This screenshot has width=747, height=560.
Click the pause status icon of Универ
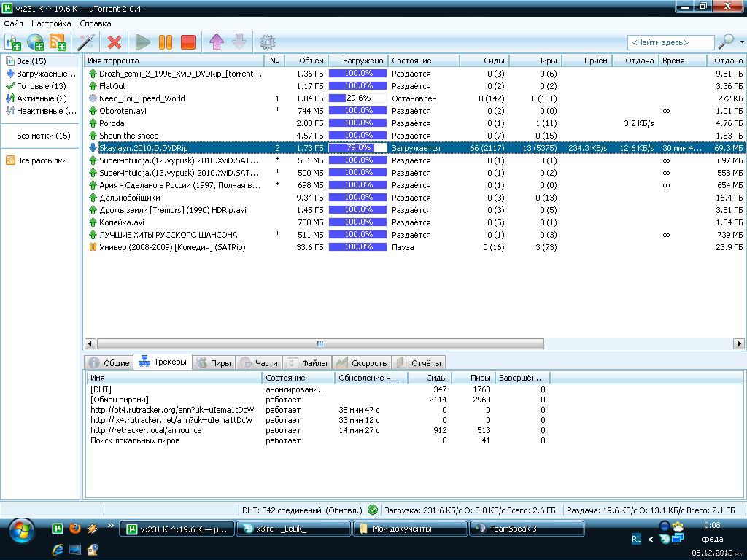(93, 246)
